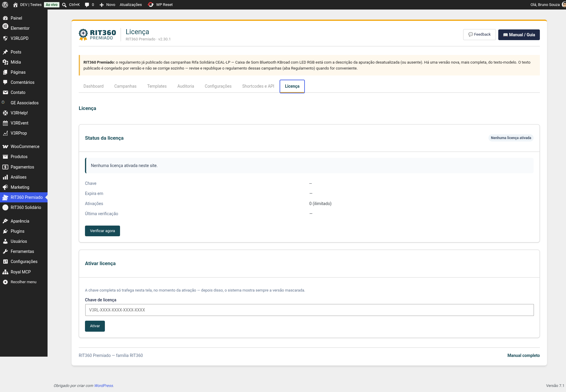The width and height of the screenshot is (566, 392).
Task: Click the 'Expira em' label
Action: pyautogui.click(x=94, y=193)
